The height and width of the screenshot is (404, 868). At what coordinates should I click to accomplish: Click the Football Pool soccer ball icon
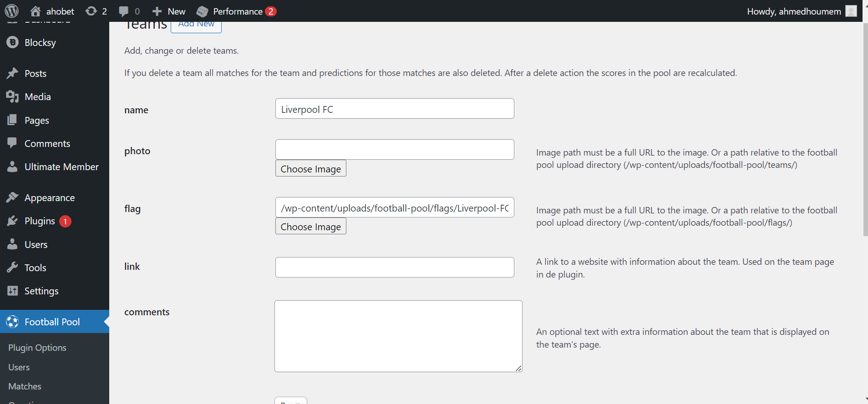click(12, 322)
